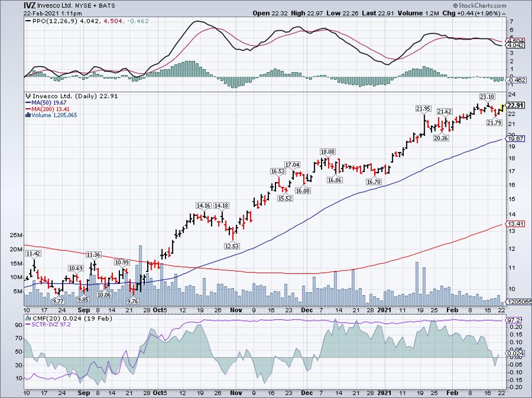The height and width of the screenshot is (398, 532).
Task: Click the 9.76 price low label
Action: pos(132,301)
